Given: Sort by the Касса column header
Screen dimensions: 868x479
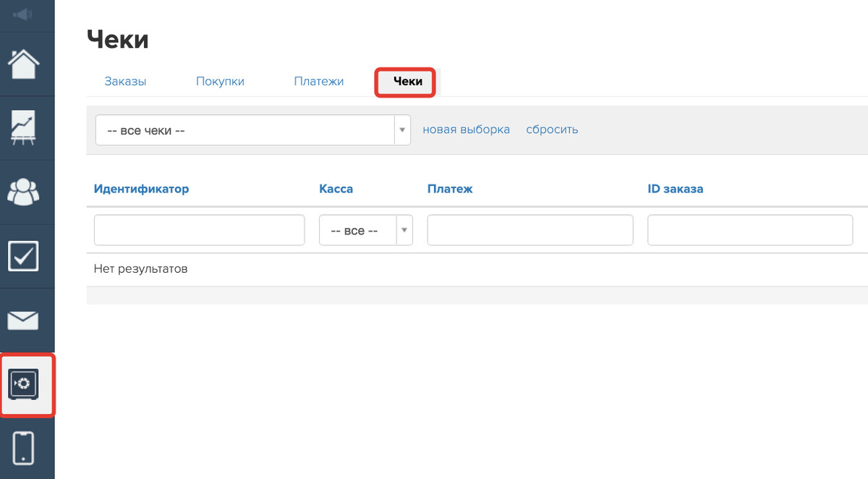Looking at the screenshot, I should (x=336, y=189).
